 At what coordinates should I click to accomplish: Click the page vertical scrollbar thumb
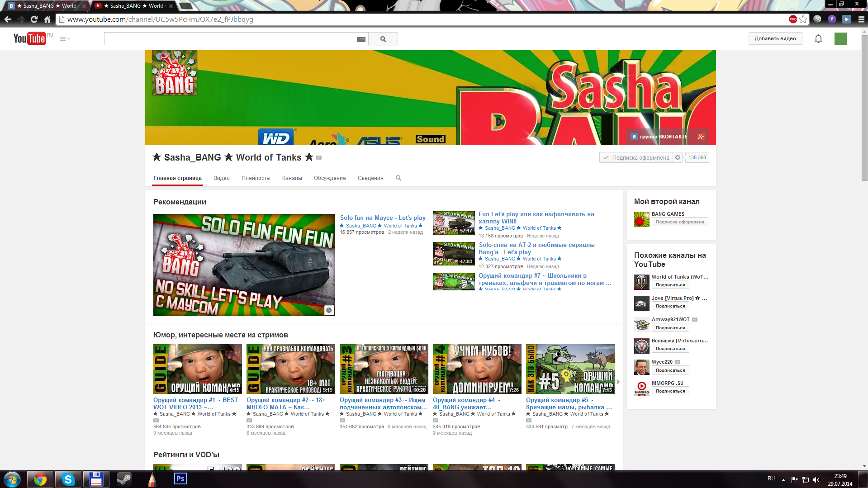(x=864, y=108)
